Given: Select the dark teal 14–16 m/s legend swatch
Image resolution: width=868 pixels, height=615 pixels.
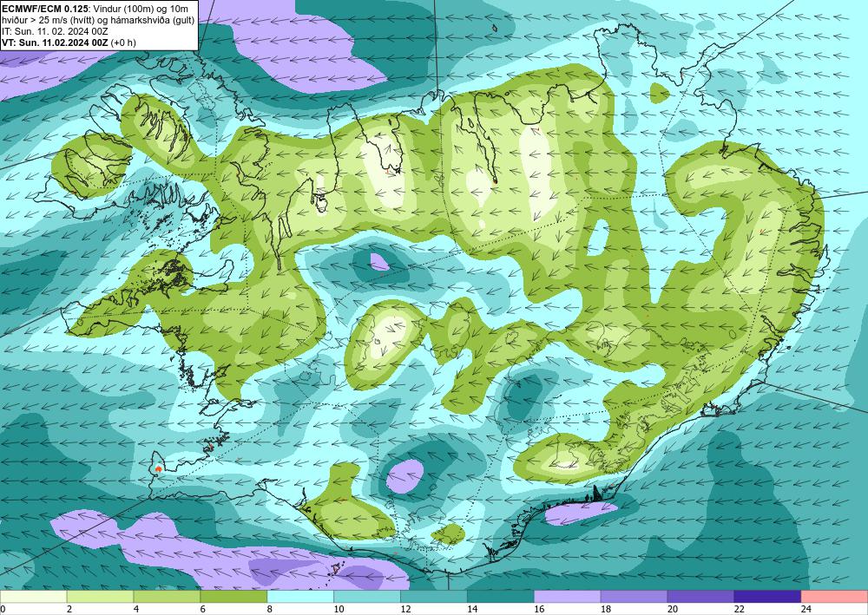Looking at the screenshot, I should pos(501,597).
